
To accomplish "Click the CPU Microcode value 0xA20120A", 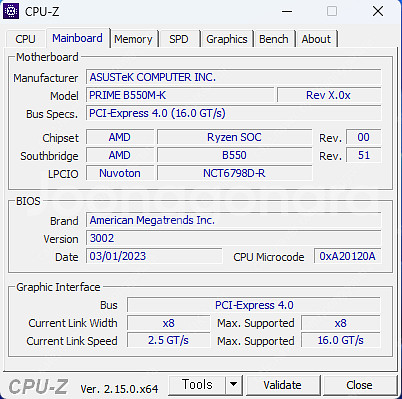I will click(x=347, y=256).
